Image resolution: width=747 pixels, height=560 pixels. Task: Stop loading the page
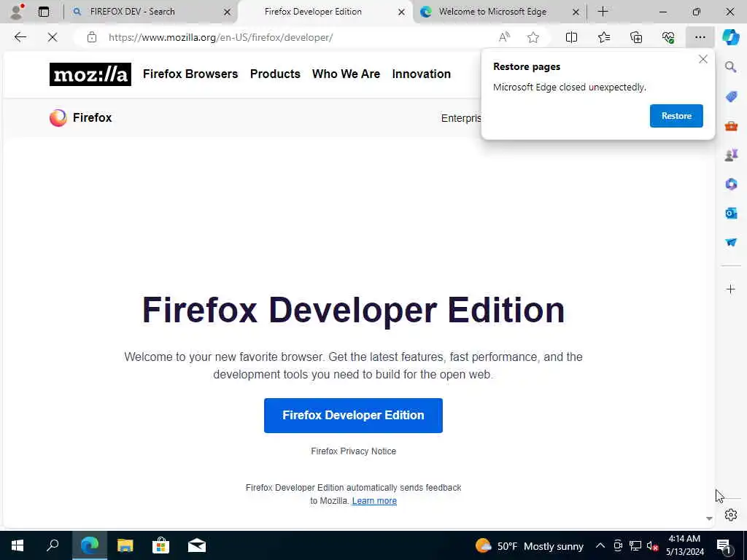click(x=53, y=37)
